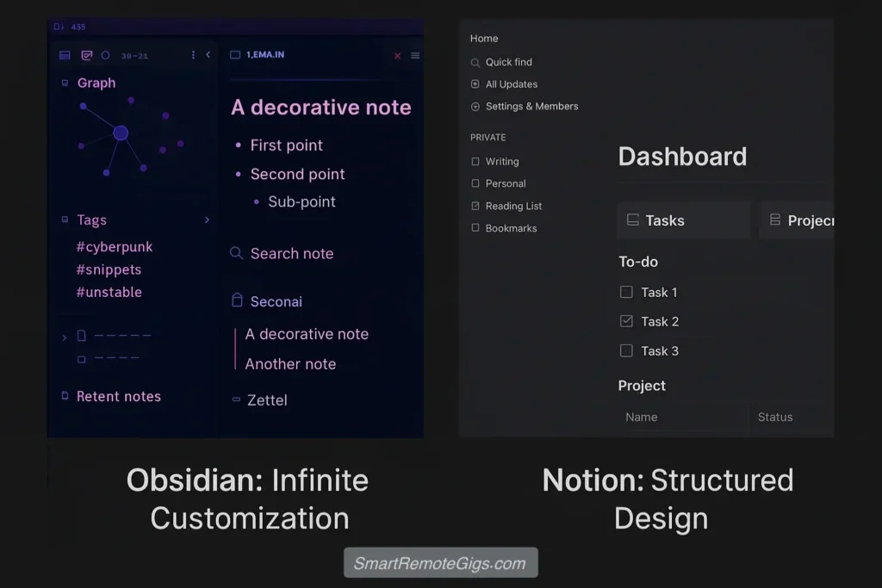Viewport: 882px width, 588px height.
Task: Click the small icon beside Zettel
Action: (236, 399)
